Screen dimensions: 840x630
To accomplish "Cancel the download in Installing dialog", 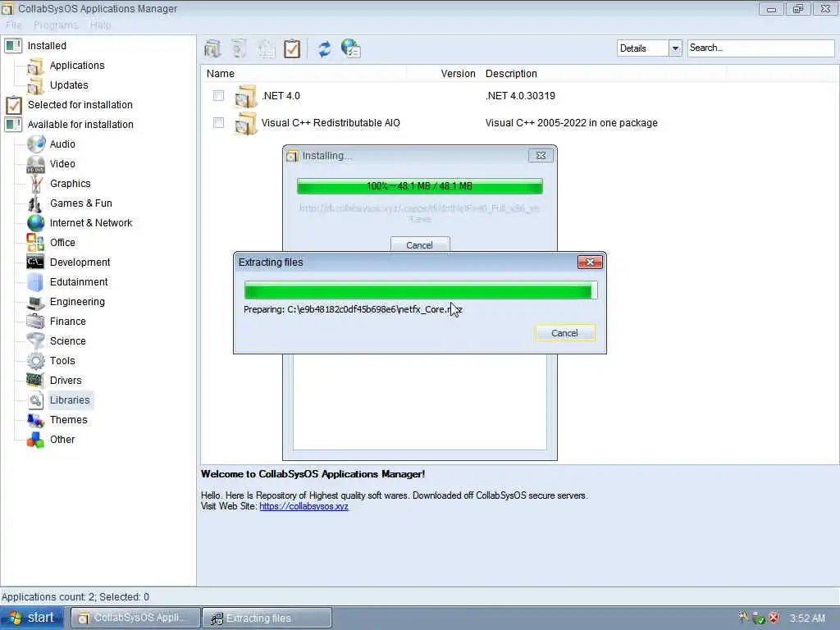I will coord(419,244).
